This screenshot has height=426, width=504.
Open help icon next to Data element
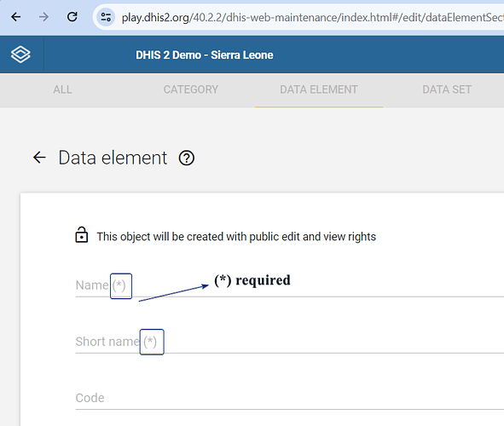click(187, 158)
